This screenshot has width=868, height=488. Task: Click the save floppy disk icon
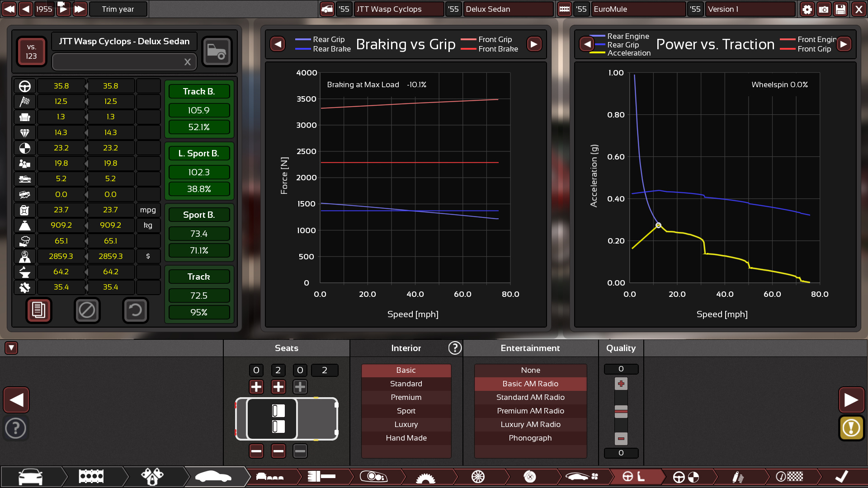(x=840, y=9)
